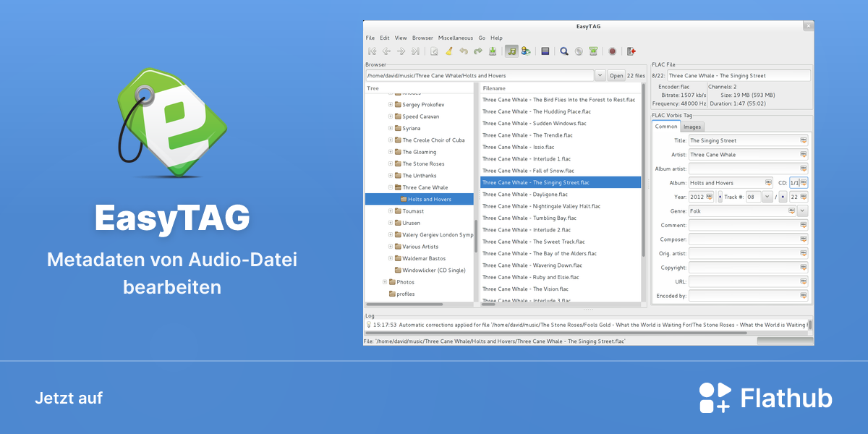Go to previous file toolbar arrow
Image resolution: width=868 pixels, height=434 pixels.
click(386, 51)
